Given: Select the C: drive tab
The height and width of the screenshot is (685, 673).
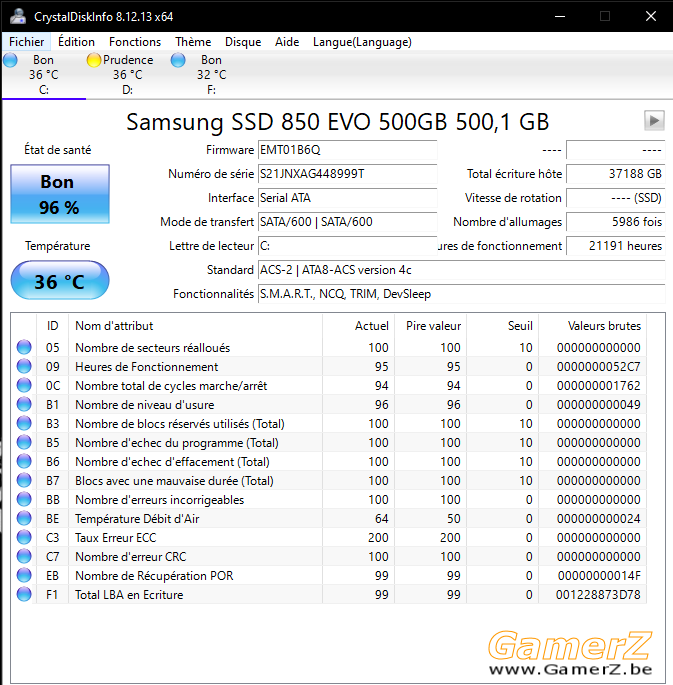Looking at the screenshot, I should pyautogui.click(x=44, y=75).
